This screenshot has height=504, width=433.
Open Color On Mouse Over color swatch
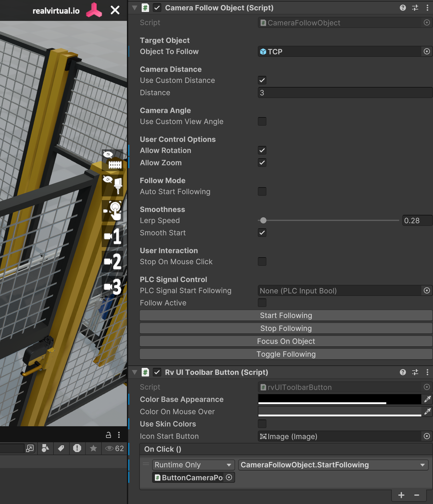340,411
